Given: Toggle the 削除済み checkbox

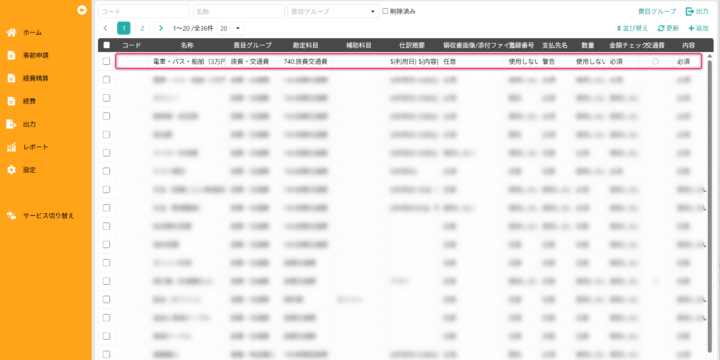Looking at the screenshot, I should click(x=385, y=11).
